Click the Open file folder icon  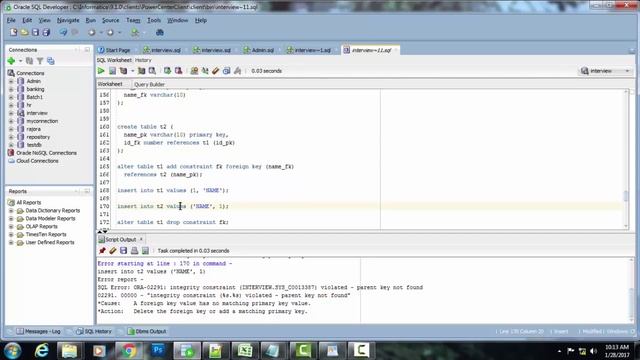(24, 32)
